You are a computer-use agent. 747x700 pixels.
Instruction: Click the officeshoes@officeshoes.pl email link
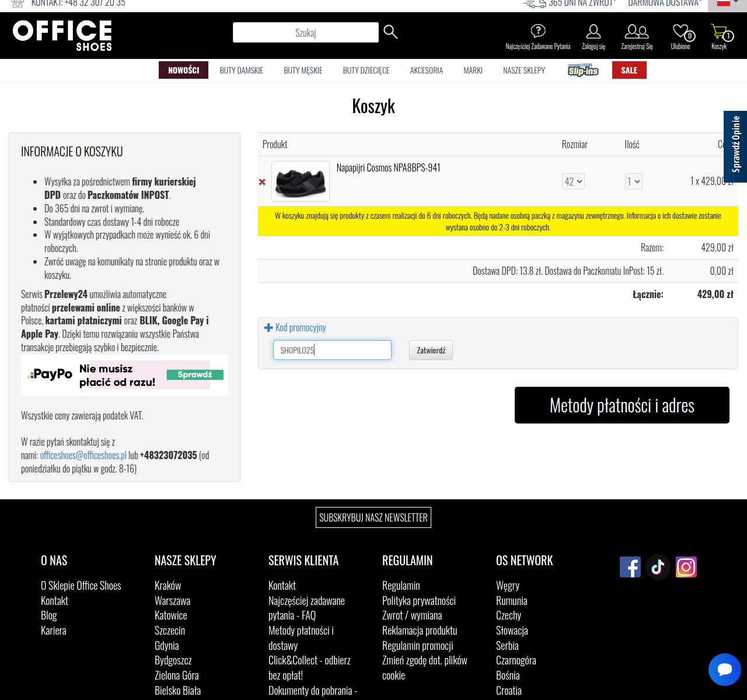coord(83,455)
